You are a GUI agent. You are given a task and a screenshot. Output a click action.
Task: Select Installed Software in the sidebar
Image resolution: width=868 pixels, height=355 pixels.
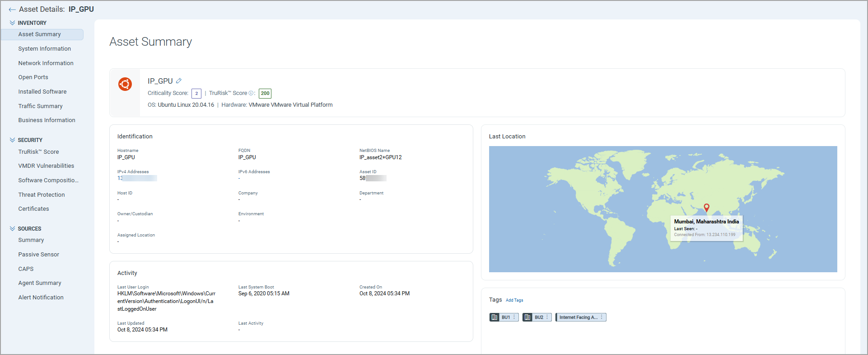[42, 92]
